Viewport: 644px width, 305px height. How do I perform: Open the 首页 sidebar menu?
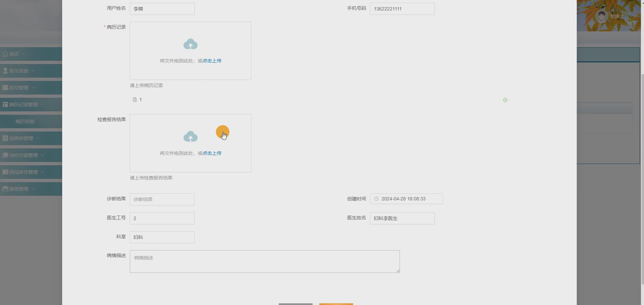point(31,54)
